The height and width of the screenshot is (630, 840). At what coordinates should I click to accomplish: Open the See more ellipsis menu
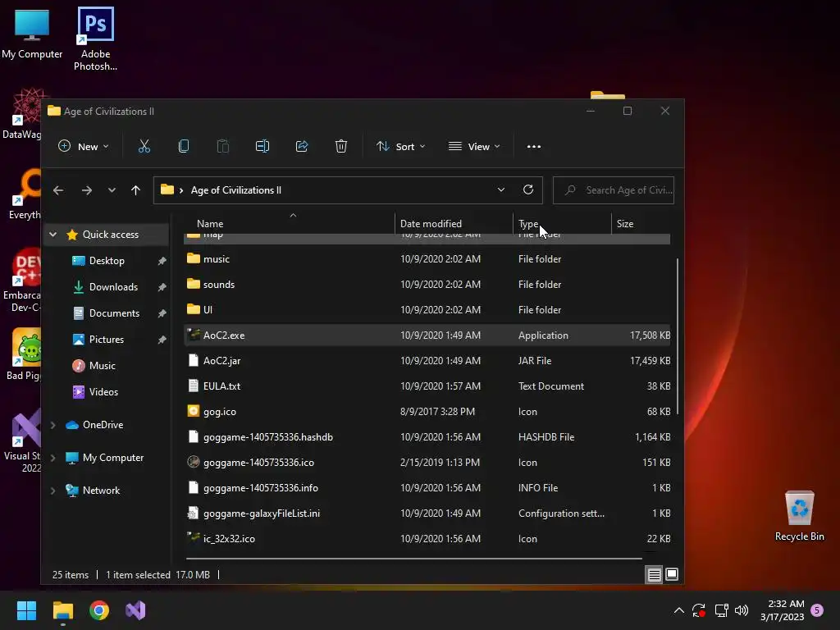coord(533,146)
